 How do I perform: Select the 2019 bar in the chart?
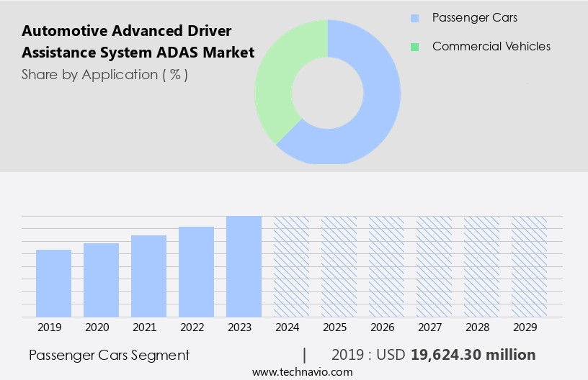pyautogui.click(x=53, y=283)
